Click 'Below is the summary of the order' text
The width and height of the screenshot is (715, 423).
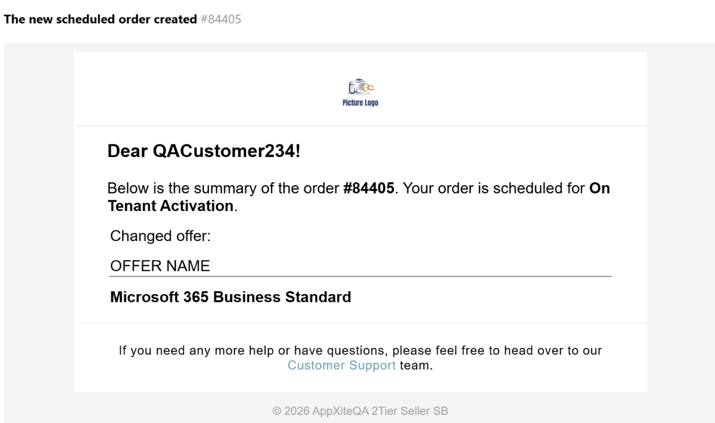[x=223, y=188]
